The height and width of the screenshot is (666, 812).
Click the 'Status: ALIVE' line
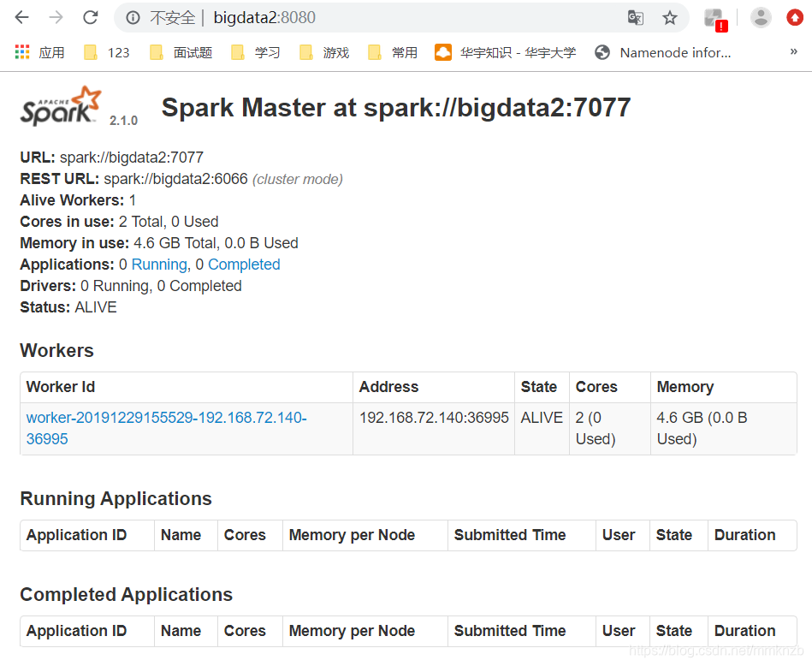[68, 307]
